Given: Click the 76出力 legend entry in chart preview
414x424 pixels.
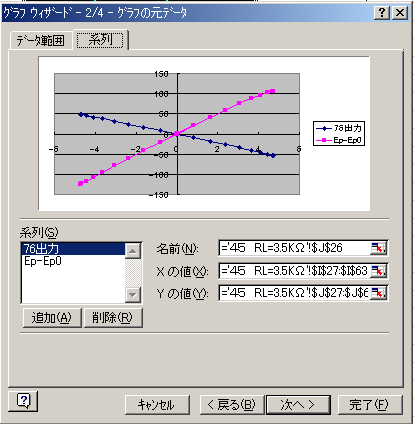Looking at the screenshot, I should pos(339,128).
